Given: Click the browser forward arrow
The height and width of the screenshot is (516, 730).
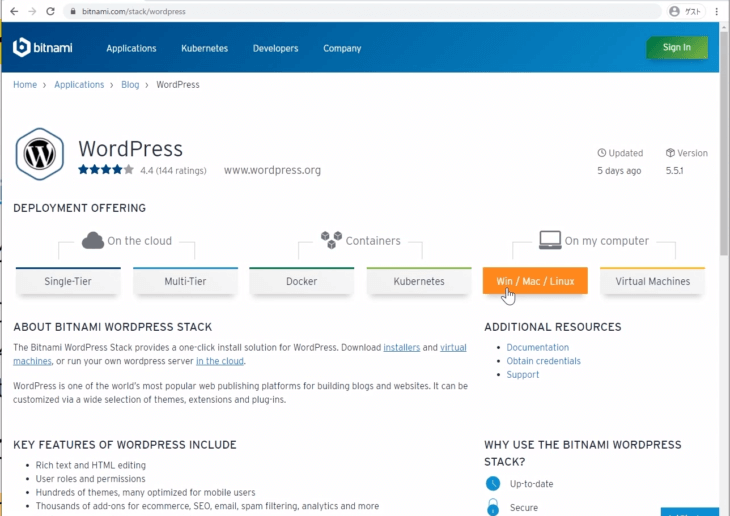Looking at the screenshot, I should (32, 11).
